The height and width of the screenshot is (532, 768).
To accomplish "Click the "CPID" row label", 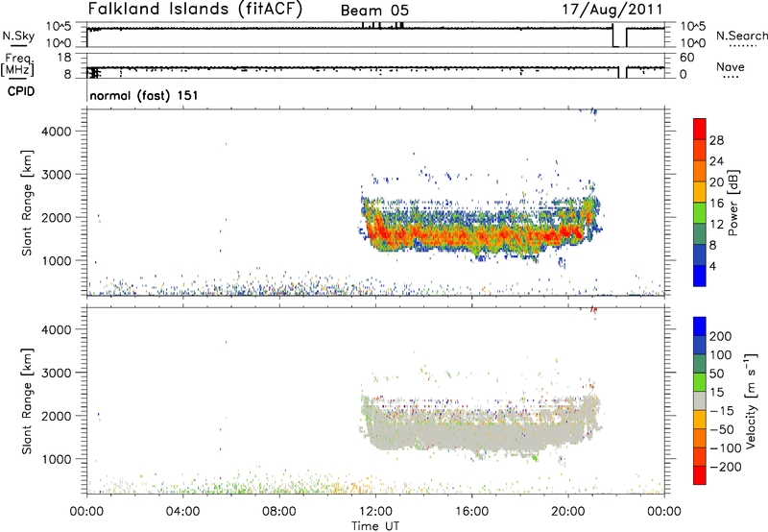I will click(x=21, y=91).
